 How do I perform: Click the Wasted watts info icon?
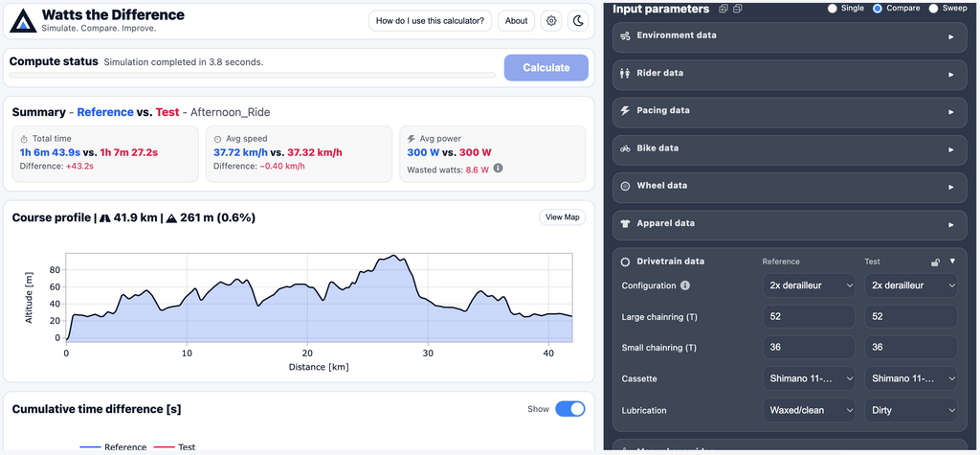(x=499, y=169)
